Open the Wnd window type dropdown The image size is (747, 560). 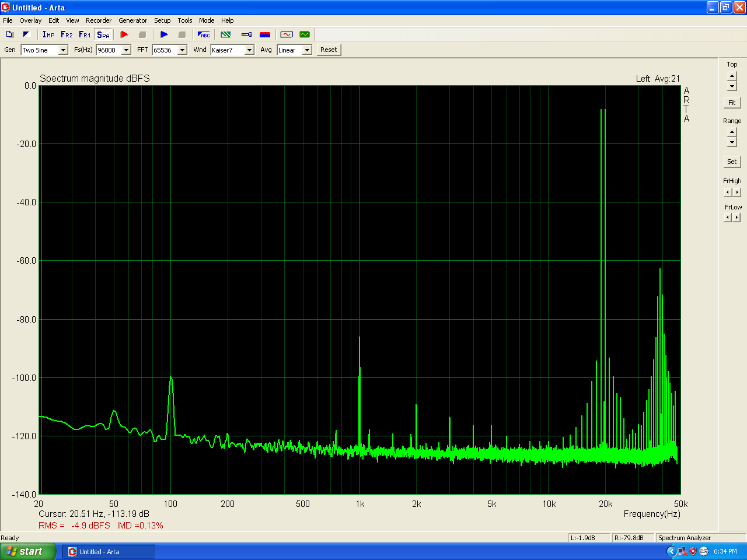249,50
